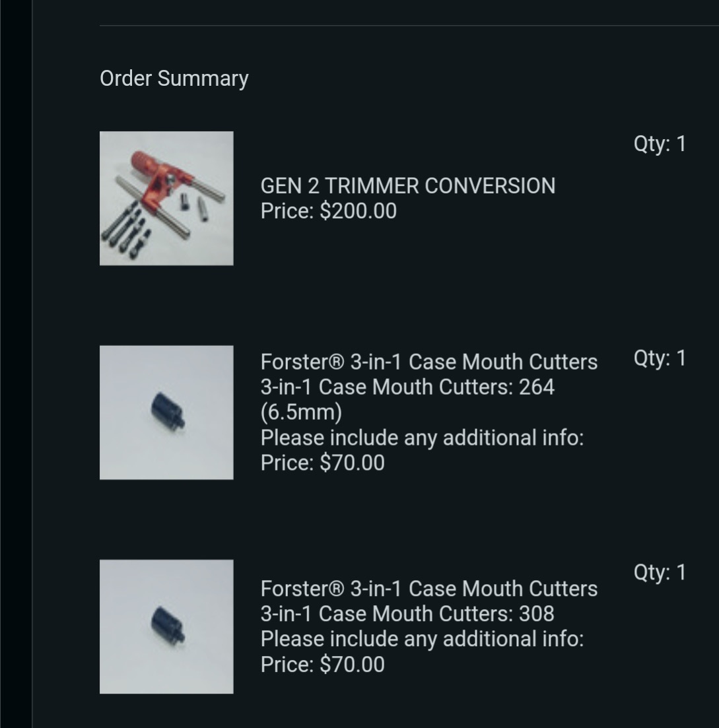This screenshot has height=728, width=719.
Task: Click the dark left sidebar strip
Action: point(16,364)
